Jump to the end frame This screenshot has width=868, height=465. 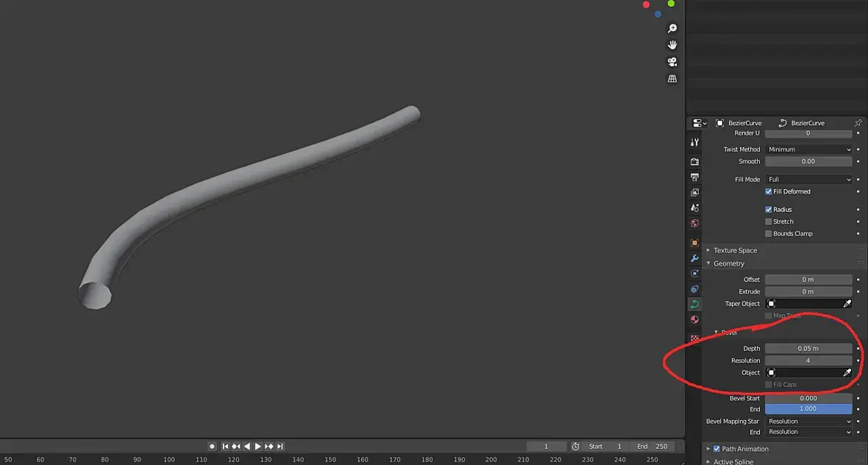(x=280, y=446)
